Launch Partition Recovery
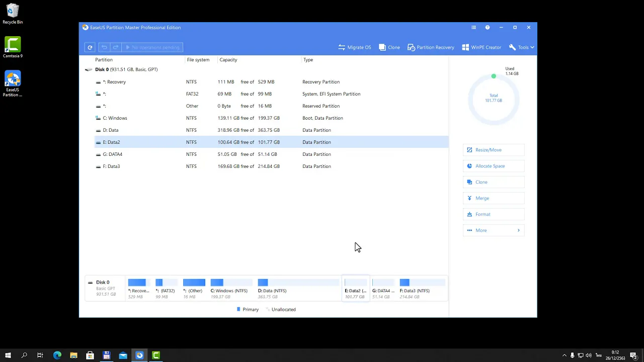This screenshot has width=644, height=362. coord(431,47)
